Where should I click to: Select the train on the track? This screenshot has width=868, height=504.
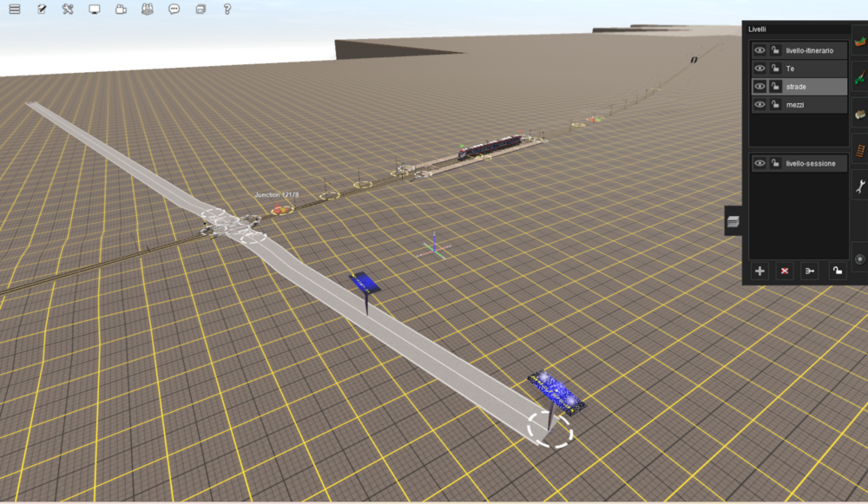click(490, 147)
